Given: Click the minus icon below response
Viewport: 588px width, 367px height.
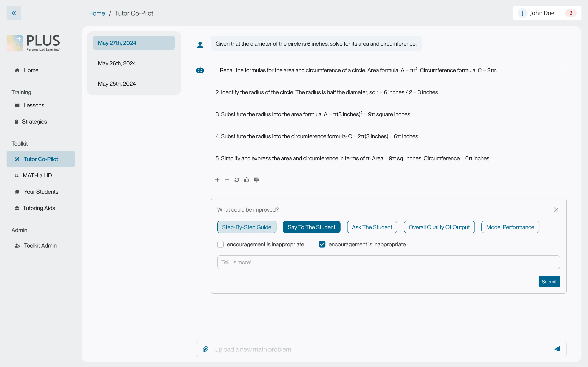Looking at the screenshot, I should (227, 180).
